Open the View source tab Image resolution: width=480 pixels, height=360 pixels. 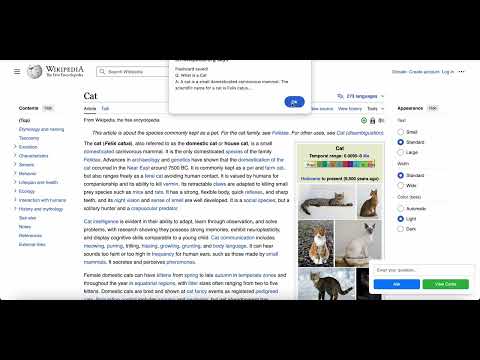click(x=322, y=109)
